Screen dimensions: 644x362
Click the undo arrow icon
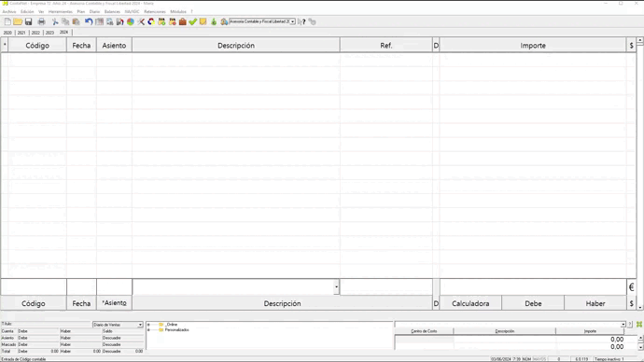pos(89,21)
